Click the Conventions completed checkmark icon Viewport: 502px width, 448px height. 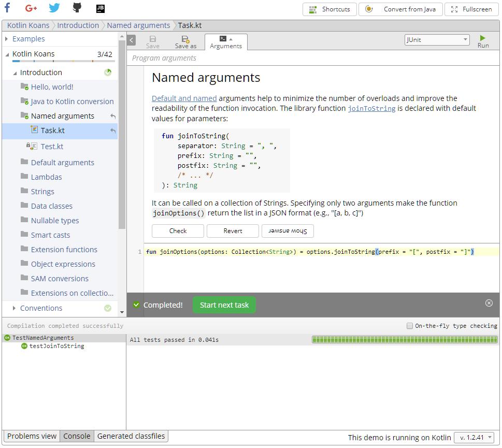coord(108,308)
